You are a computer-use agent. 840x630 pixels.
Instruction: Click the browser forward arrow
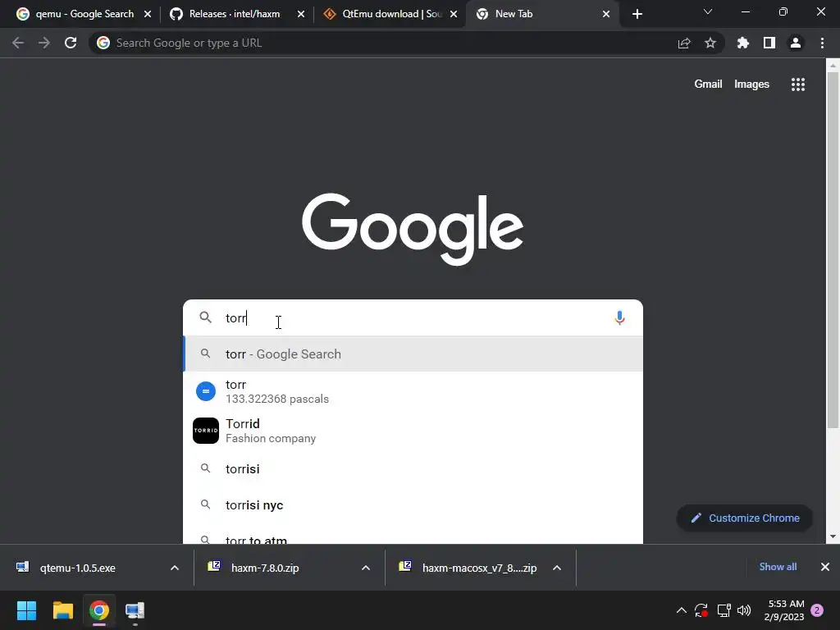click(44, 43)
